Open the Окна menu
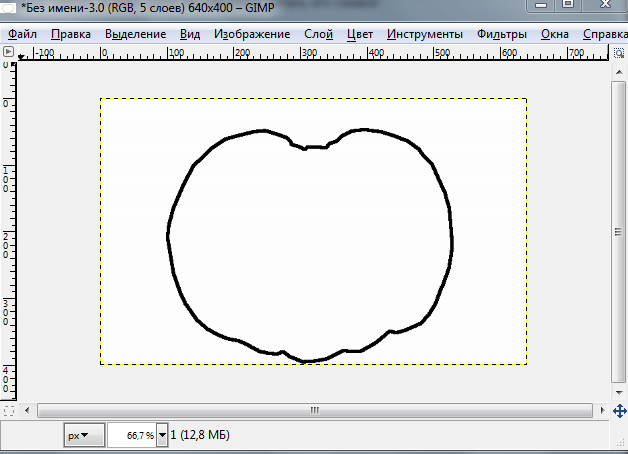Screen dimensions: 628x454 click(555, 34)
